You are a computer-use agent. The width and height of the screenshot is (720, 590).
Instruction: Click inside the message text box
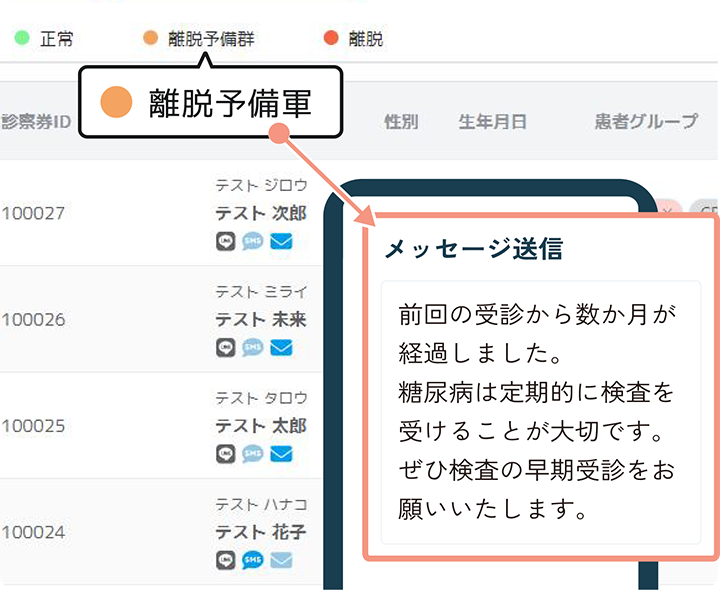pos(541,412)
